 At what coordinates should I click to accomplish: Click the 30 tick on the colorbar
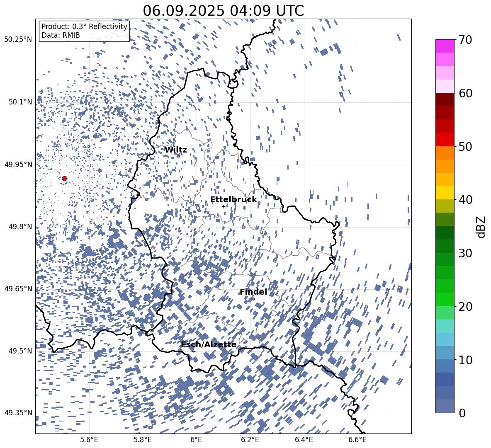(465, 253)
